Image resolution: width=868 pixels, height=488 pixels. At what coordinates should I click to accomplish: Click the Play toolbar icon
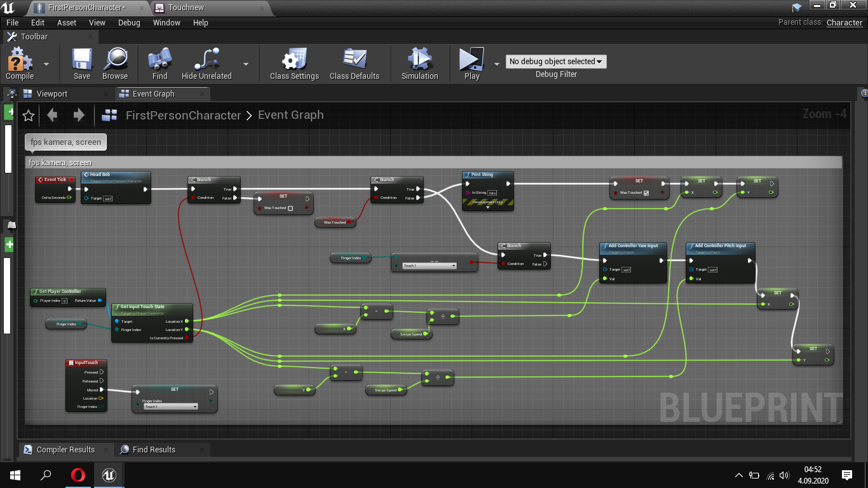tap(471, 59)
